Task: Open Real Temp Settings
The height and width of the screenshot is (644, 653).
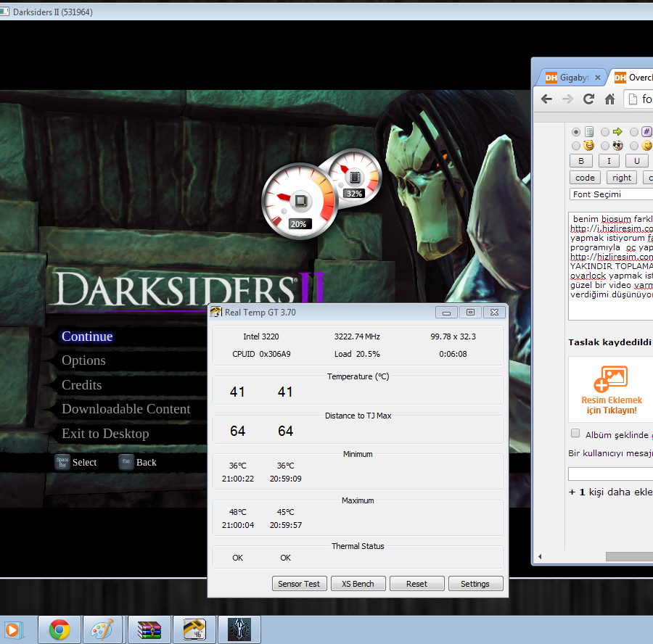Action: coord(475,584)
